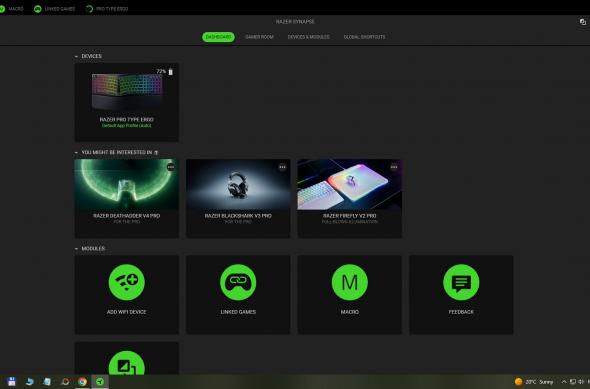Open Google Chrome from the taskbar
This screenshot has height=389, width=590.
(x=82, y=381)
